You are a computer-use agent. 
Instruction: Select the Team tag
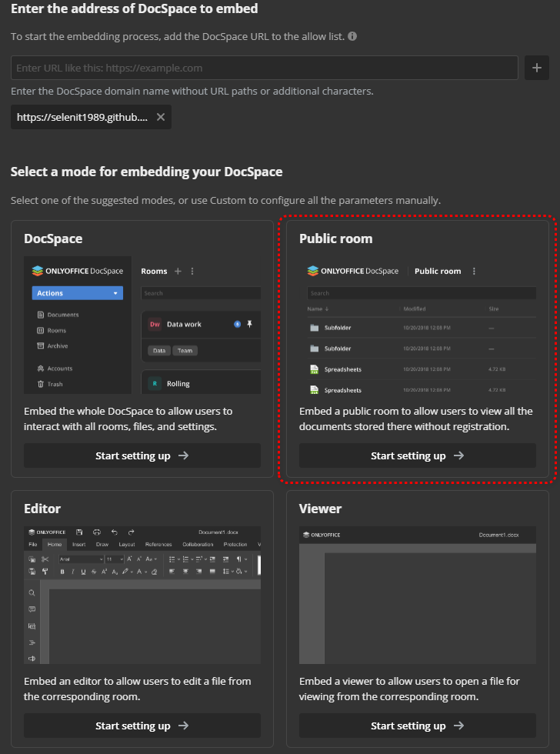(x=185, y=351)
